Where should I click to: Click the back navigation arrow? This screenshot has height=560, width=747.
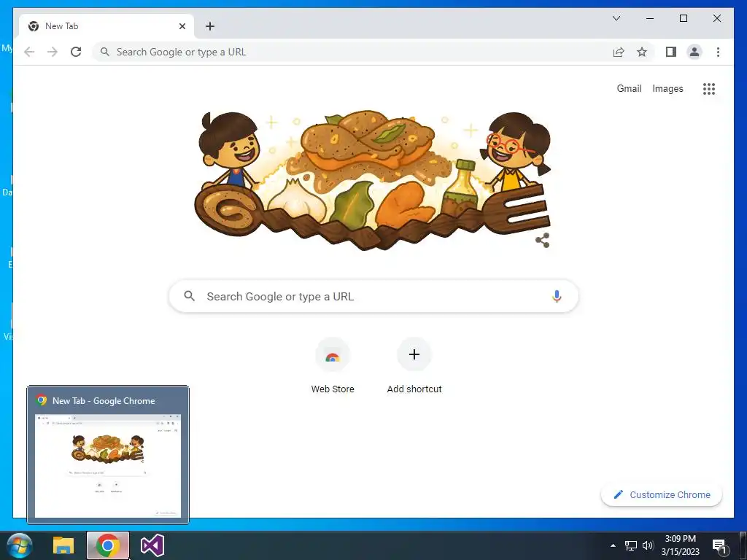(29, 52)
